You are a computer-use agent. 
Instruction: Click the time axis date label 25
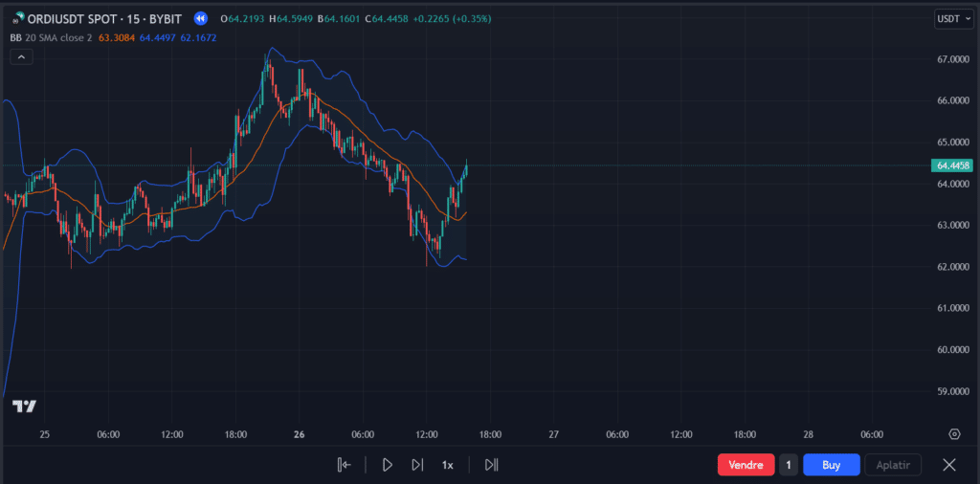(x=45, y=434)
